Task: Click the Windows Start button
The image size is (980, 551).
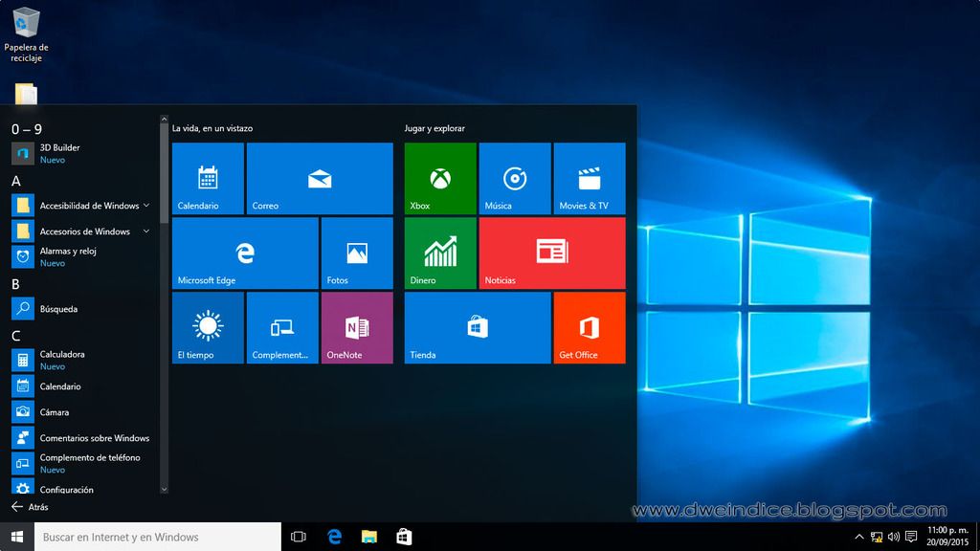Action: coord(16,537)
